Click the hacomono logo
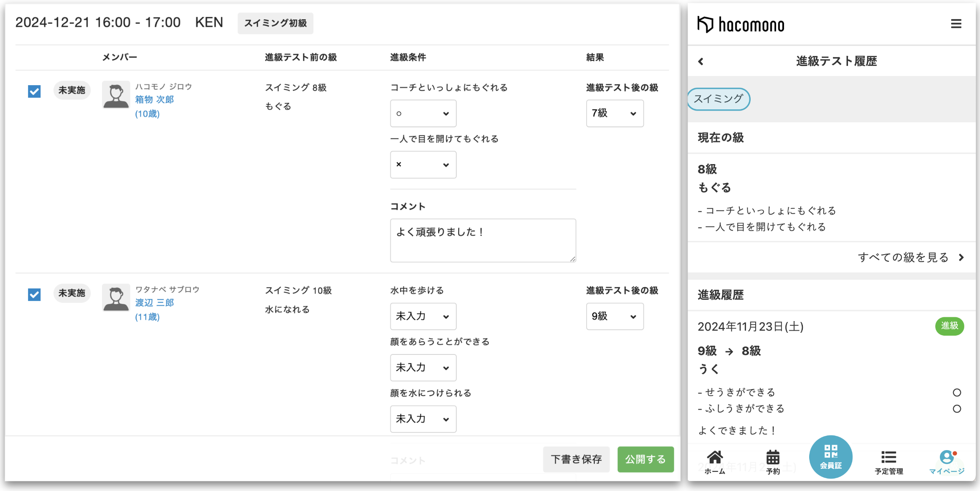 741,25
